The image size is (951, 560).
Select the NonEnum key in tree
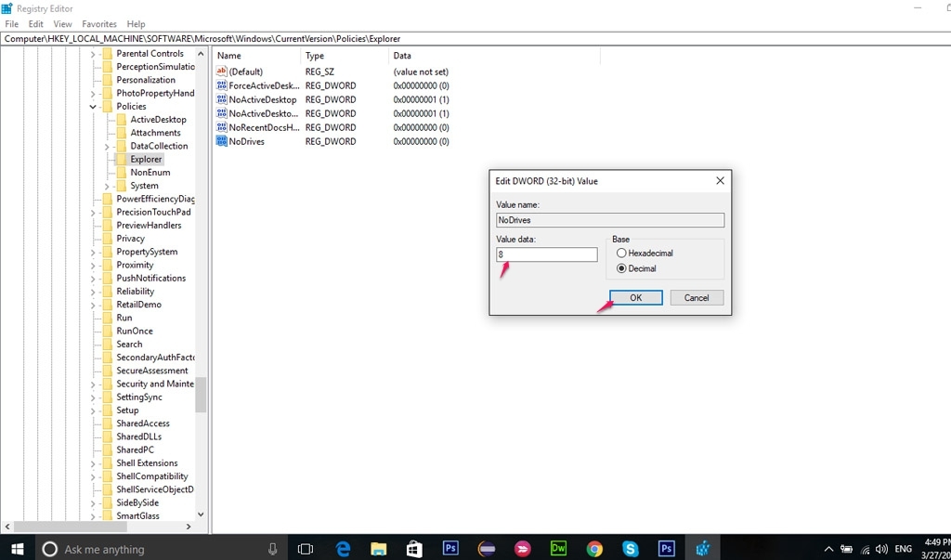click(150, 173)
